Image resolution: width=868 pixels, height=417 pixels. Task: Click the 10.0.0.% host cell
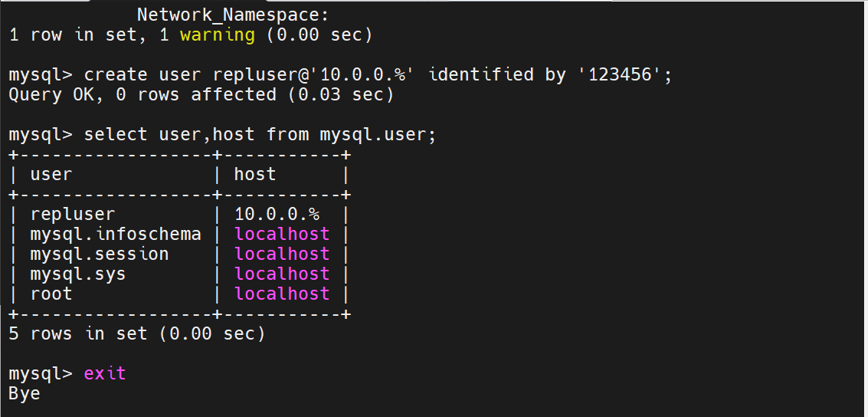point(277,215)
